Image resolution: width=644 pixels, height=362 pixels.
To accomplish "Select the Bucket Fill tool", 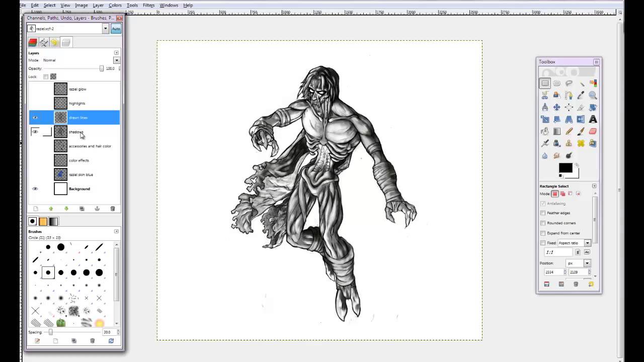I will [545, 131].
